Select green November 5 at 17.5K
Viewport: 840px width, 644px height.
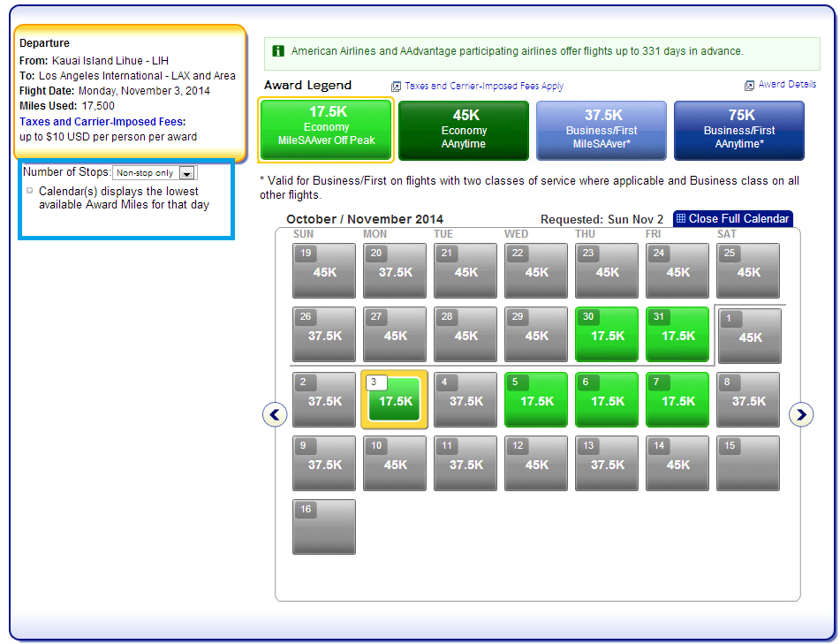(x=536, y=399)
